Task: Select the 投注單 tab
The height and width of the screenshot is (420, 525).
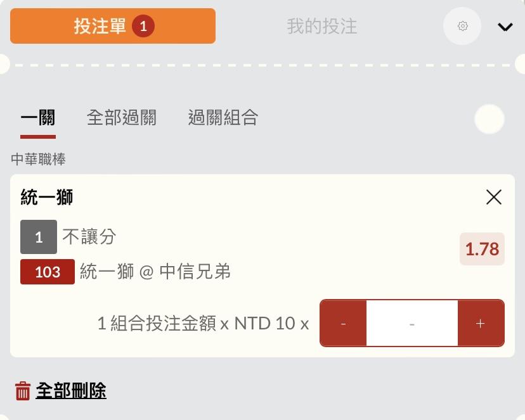Action: click(x=113, y=26)
